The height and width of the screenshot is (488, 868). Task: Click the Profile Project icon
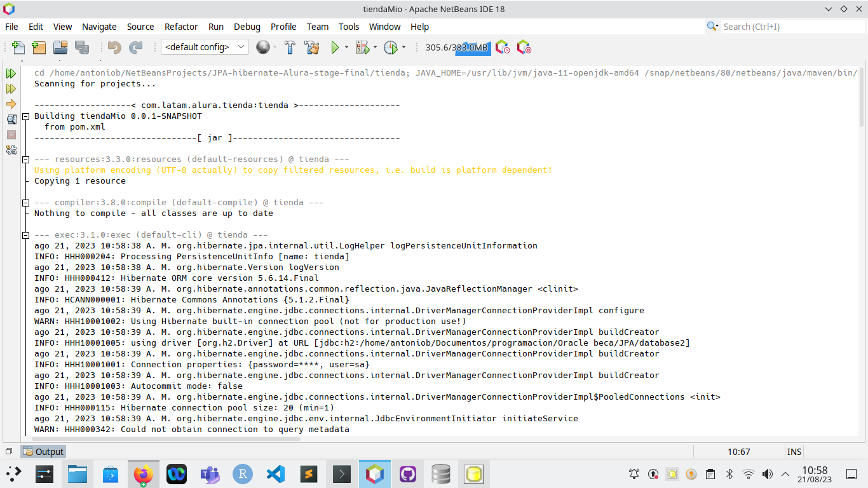[x=391, y=47]
